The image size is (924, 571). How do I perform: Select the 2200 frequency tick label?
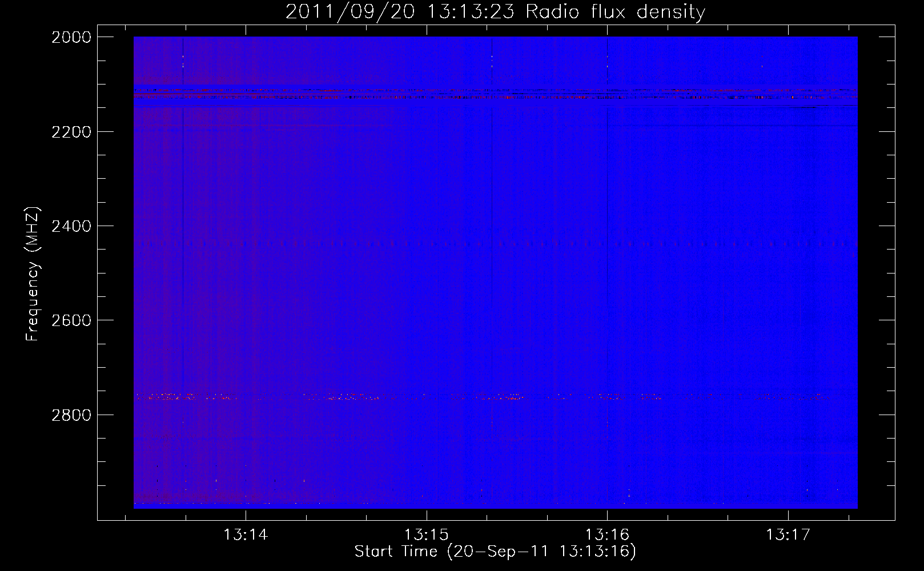click(71, 132)
